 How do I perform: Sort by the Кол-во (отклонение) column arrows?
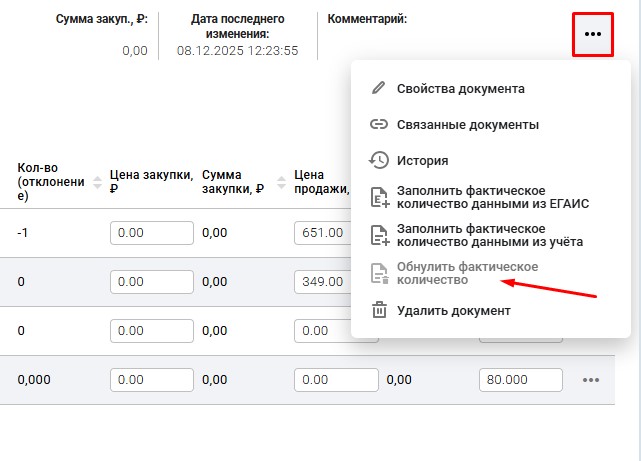coord(97,182)
